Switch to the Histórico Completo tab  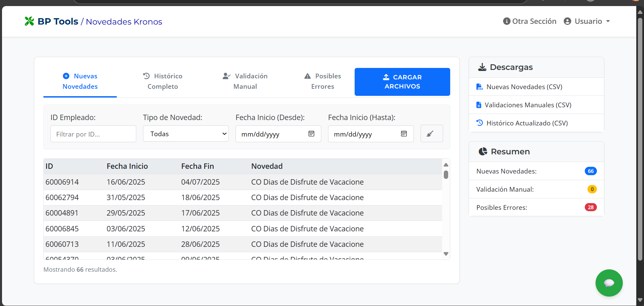[163, 81]
